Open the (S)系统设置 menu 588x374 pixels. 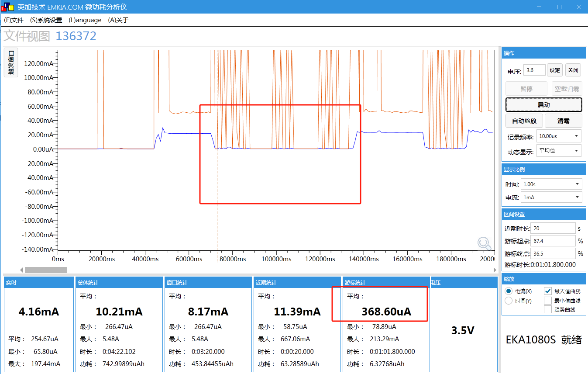[46, 20]
